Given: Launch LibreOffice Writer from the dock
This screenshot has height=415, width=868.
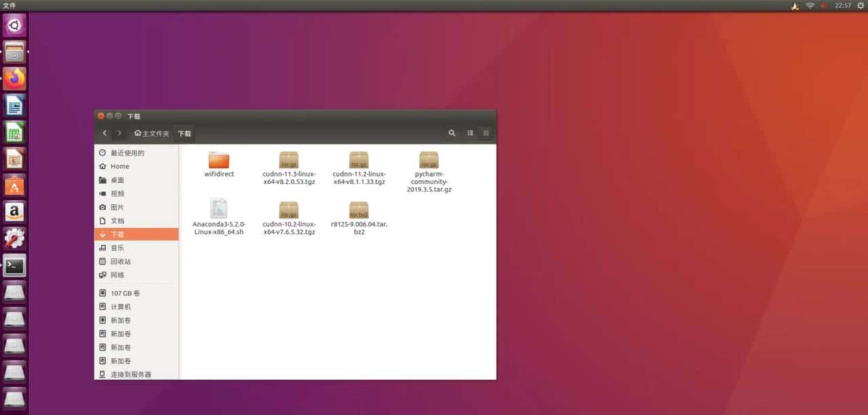Looking at the screenshot, I should (x=14, y=105).
